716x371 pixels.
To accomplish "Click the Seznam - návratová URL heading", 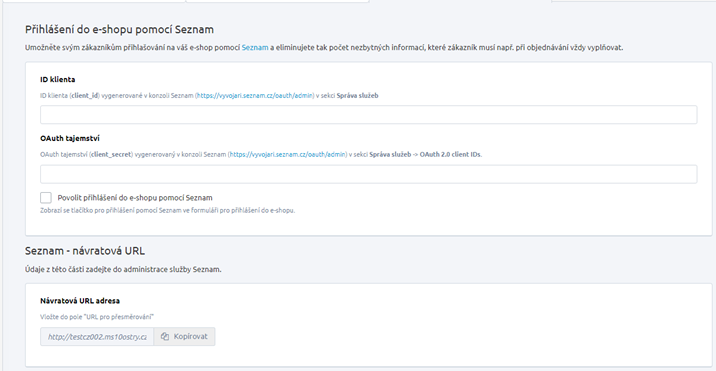I will [x=85, y=251].
